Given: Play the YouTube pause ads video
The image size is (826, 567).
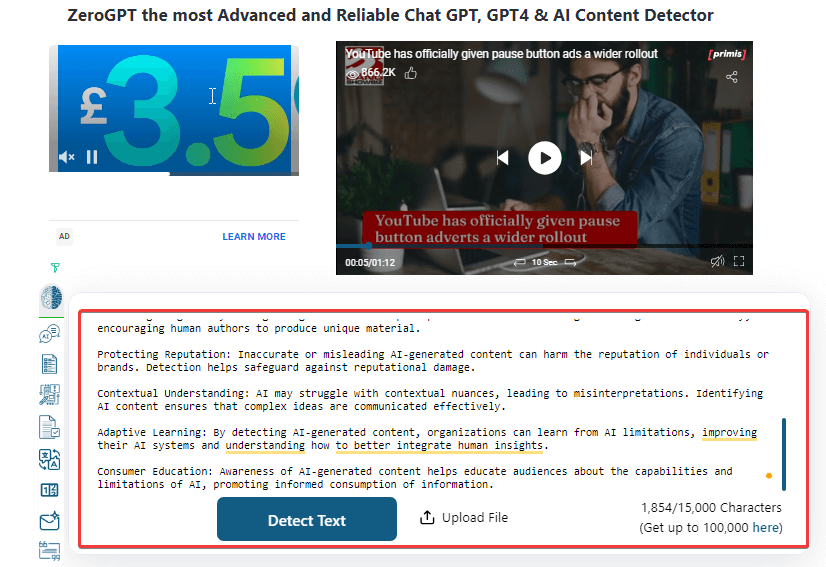Looking at the screenshot, I should (544, 157).
